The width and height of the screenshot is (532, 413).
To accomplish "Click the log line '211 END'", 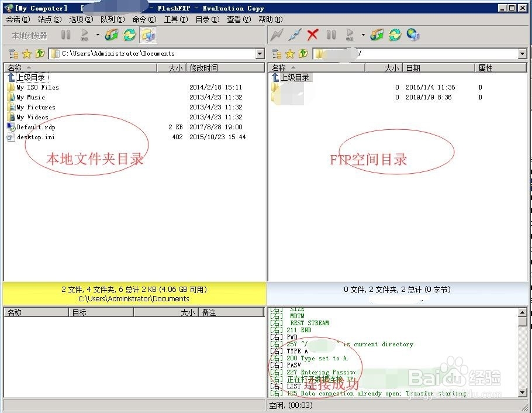I will tap(291, 330).
